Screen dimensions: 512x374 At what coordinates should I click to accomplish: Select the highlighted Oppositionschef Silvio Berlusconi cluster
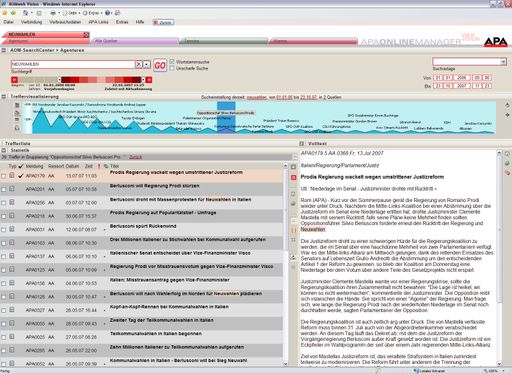pos(226,113)
